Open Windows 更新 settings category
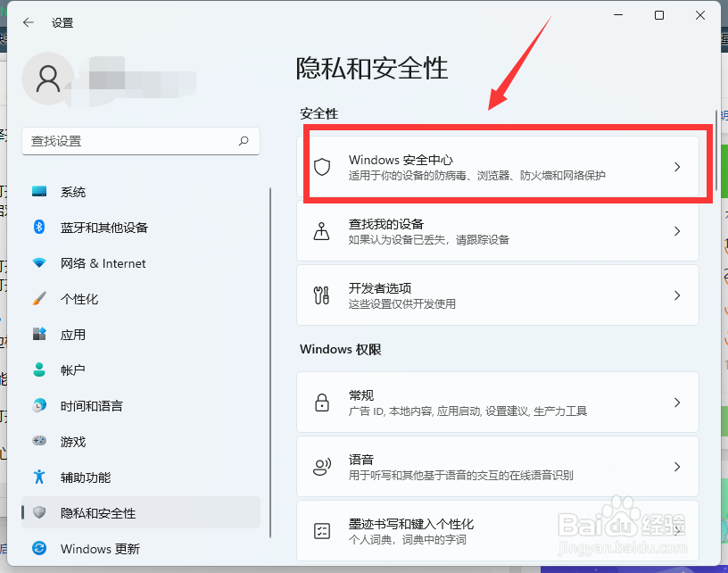This screenshot has height=573, width=728. pos(141,548)
